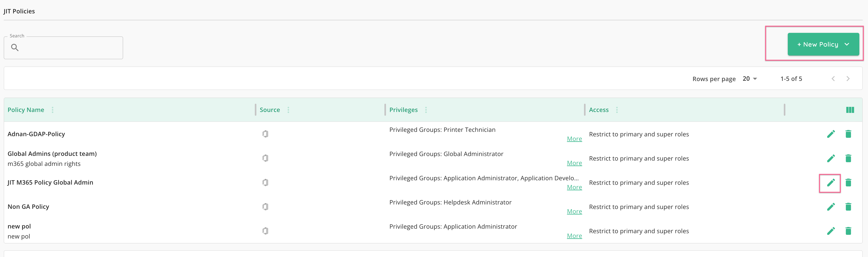Show More privileges for JIT M365 Policy
The image size is (868, 257).
(574, 188)
